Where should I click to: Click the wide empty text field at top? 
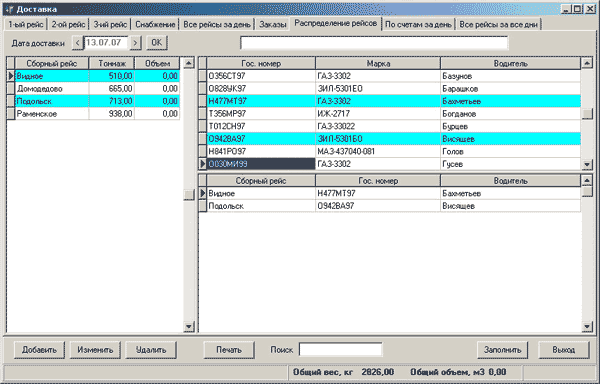tap(374, 42)
